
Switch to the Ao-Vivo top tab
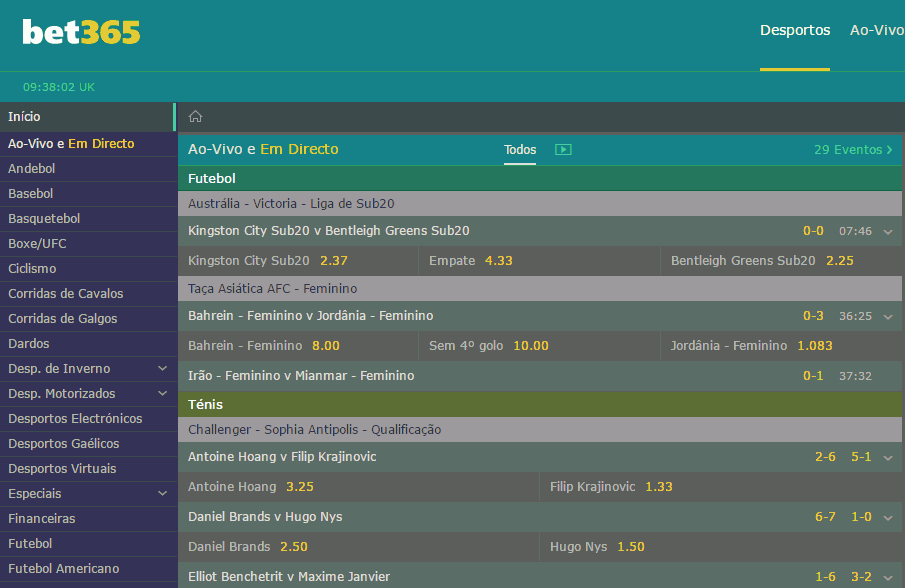click(877, 30)
